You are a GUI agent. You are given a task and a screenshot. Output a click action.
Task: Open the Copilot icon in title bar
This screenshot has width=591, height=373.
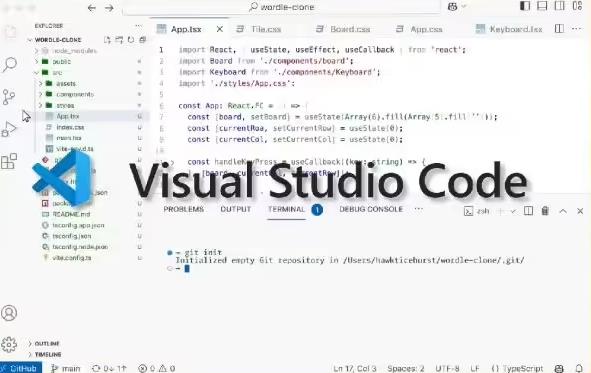[452, 6]
